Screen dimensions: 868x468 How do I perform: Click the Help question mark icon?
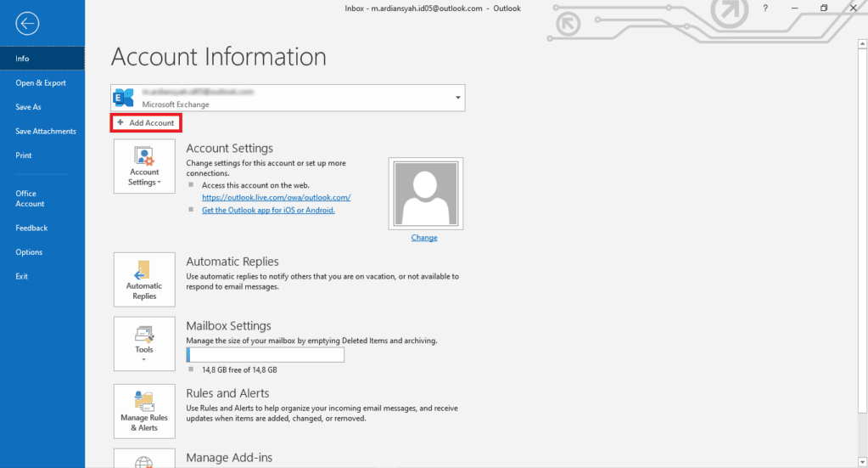point(765,8)
